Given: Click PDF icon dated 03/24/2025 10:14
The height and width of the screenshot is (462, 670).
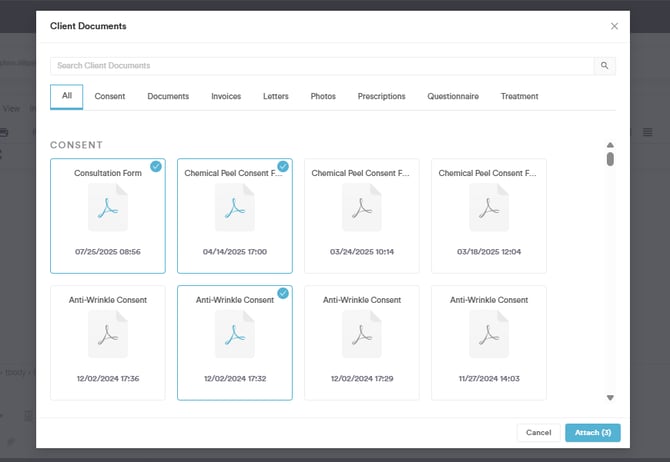Looking at the screenshot, I should click(361, 208).
